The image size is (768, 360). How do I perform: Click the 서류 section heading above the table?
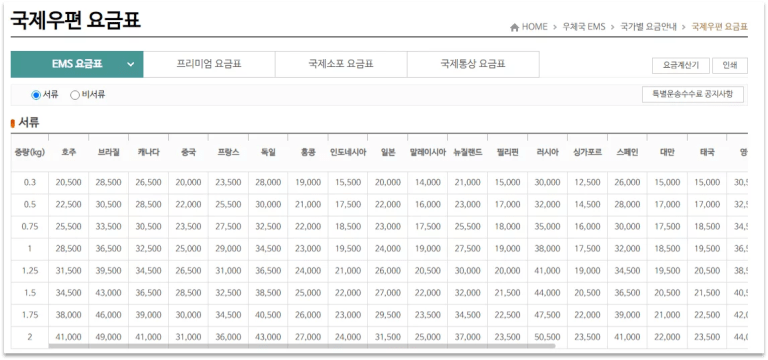pyautogui.click(x=29, y=123)
